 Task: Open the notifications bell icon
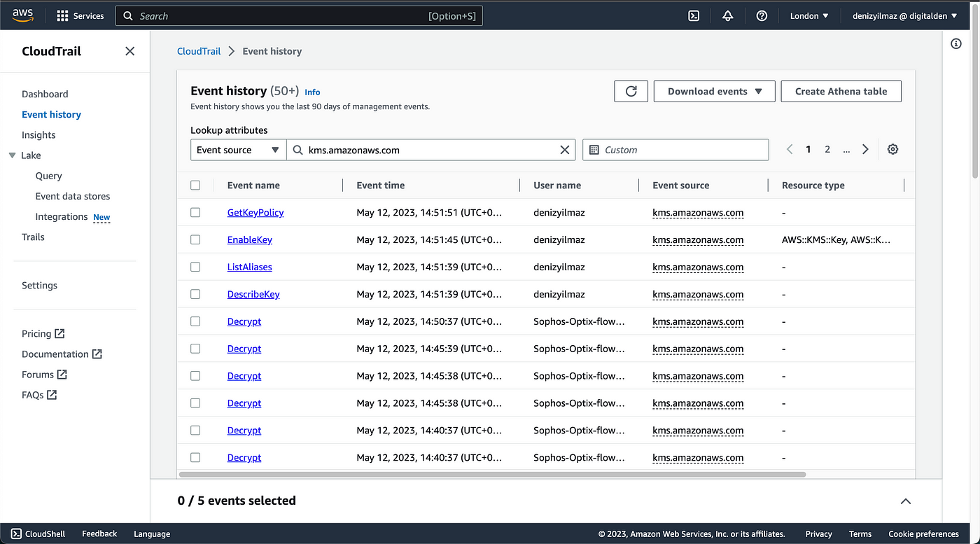point(727,15)
